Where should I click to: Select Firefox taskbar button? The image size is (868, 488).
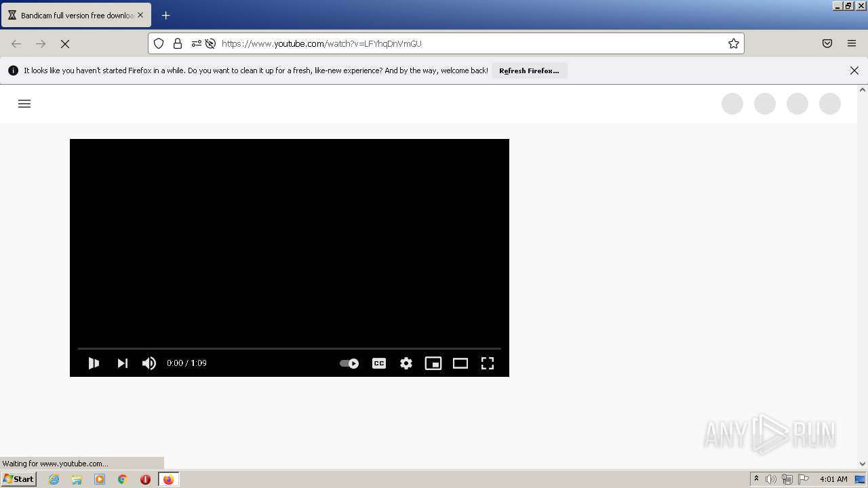click(168, 479)
